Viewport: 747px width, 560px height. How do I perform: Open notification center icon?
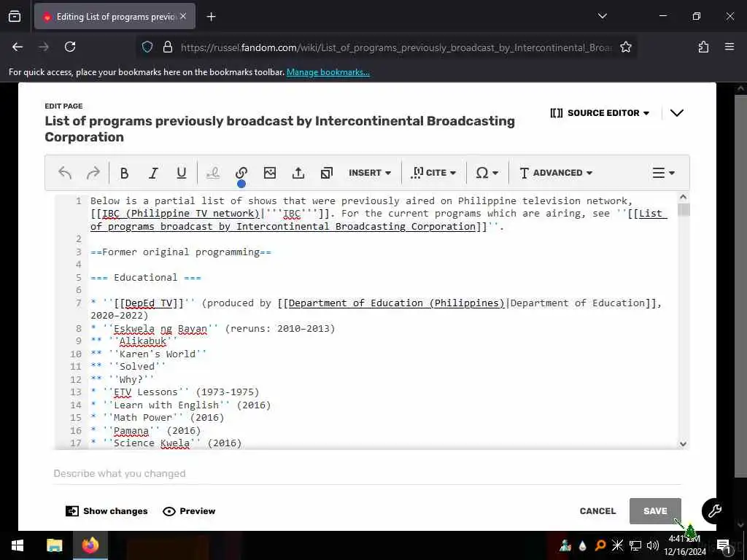(x=724, y=545)
